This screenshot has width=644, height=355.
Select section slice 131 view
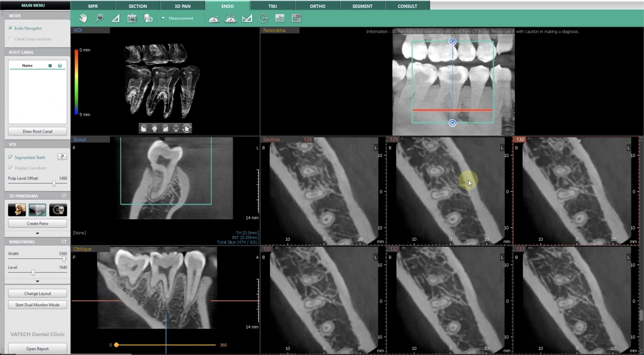tap(323, 300)
